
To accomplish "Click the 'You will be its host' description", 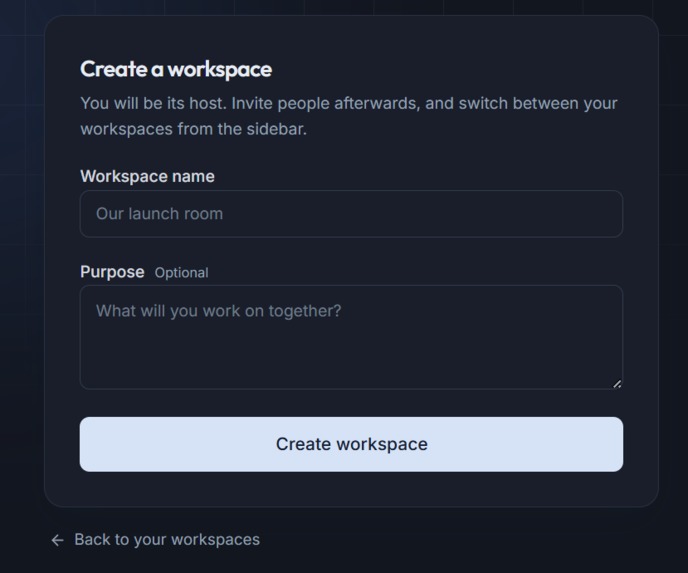I will click(x=349, y=116).
